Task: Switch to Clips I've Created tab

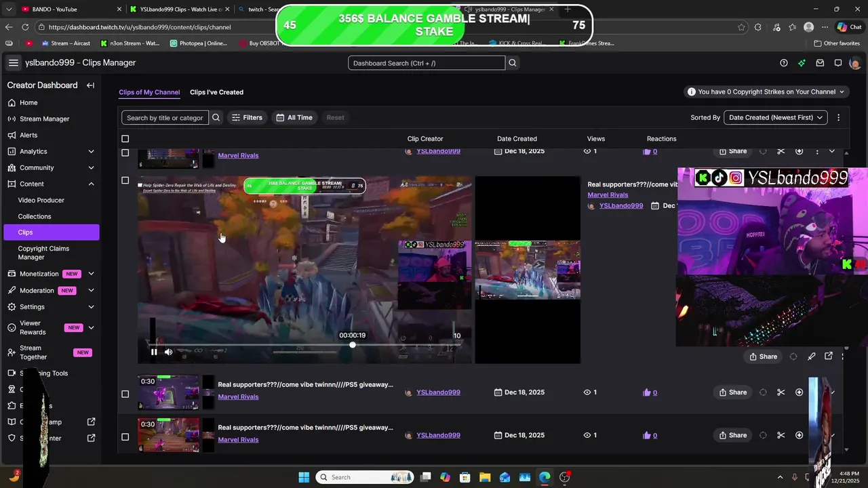Action: click(216, 92)
